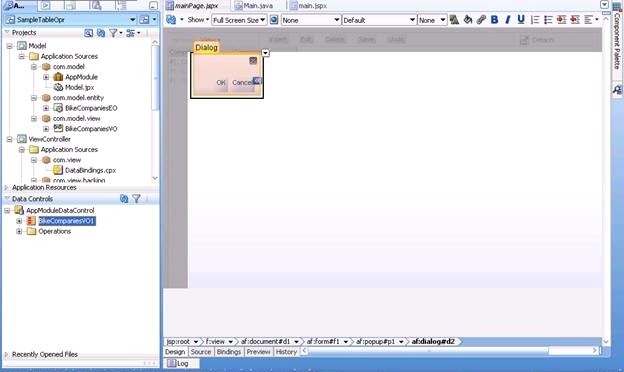This screenshot has height=372, width=624.
Task: Click the filter icon in Data Controls panel
Action: pos(136,199)
